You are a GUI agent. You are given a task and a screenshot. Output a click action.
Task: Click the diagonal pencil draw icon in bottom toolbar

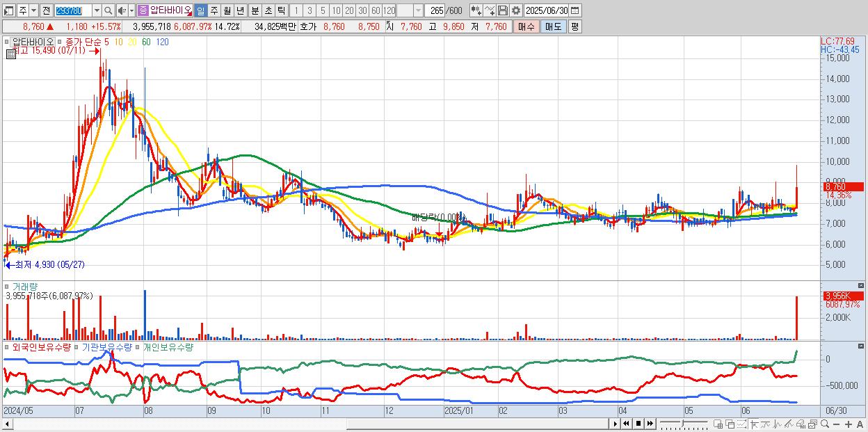789,424
